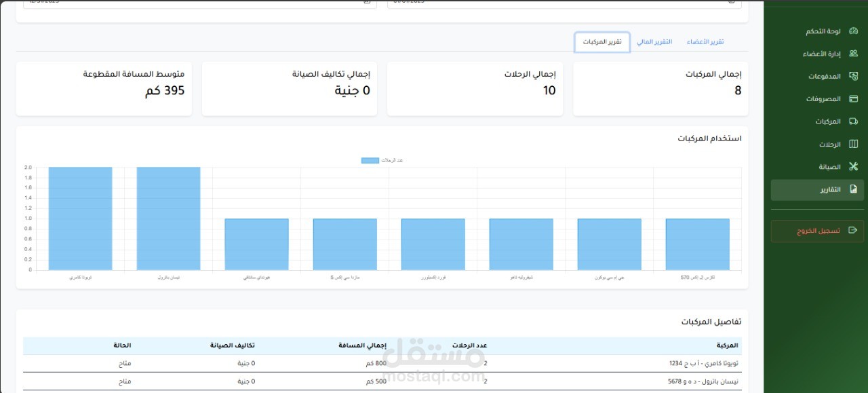Click the إجمالي الرحلات card value 10

pyautogui.click(x=549, y=91)
